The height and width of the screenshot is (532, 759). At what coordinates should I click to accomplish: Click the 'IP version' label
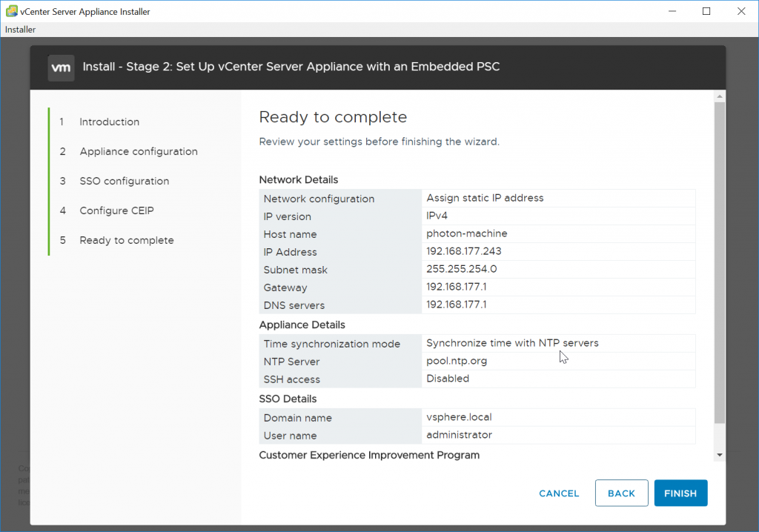pyautogui.click(x=287, y=216)
